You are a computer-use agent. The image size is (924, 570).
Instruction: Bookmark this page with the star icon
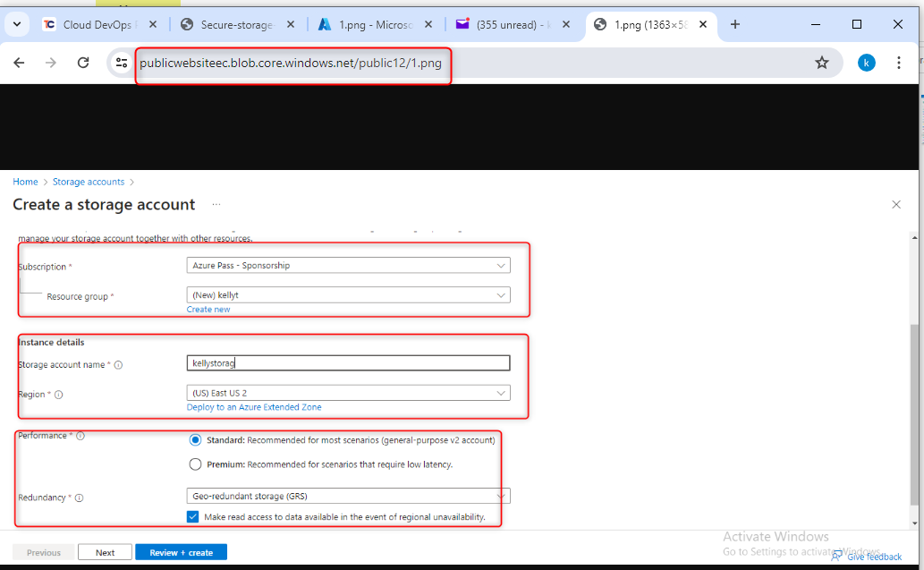coord(821,63)
